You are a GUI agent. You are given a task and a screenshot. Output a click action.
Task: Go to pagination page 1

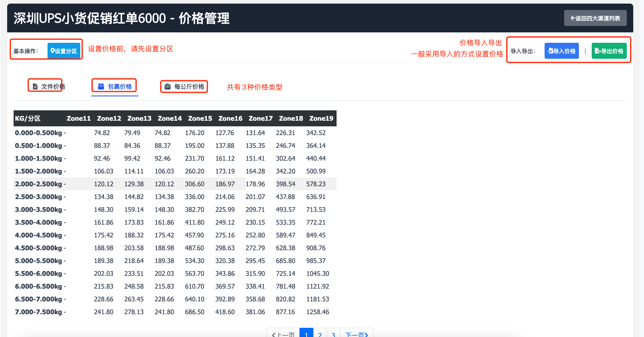click(x=306, y=333)
